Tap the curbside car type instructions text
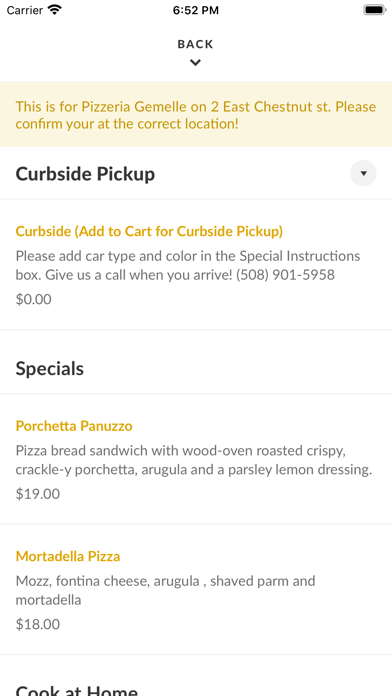392x696 pixels. pos(188,265)
